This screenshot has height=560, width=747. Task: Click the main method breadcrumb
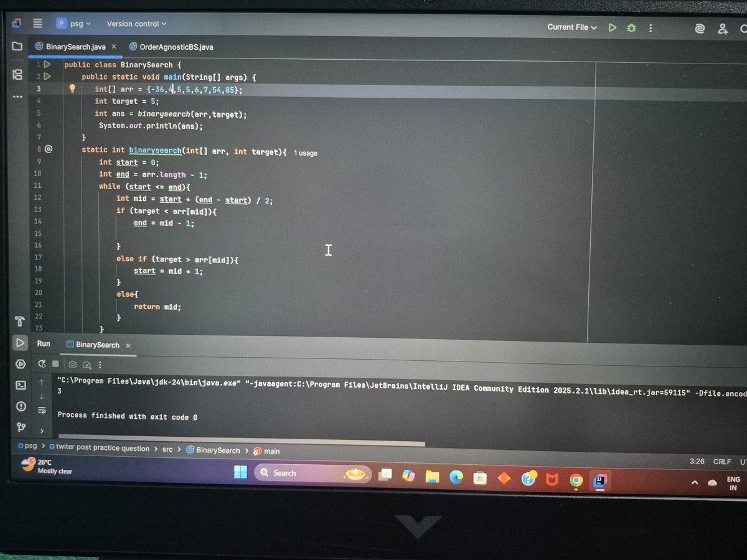(267, 451)
